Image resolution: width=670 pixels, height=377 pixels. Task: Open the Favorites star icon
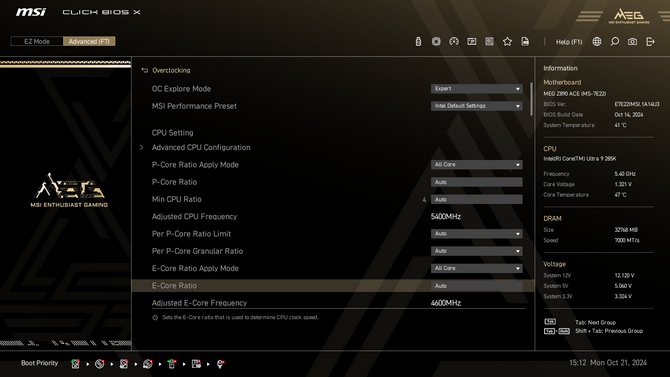click(507, 41)
